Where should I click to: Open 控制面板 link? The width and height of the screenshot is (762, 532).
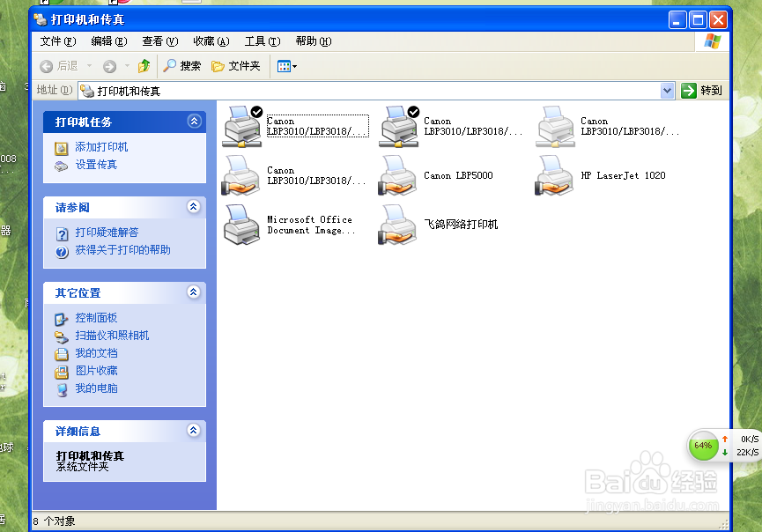pyautogui.click(x=96, y=318)
